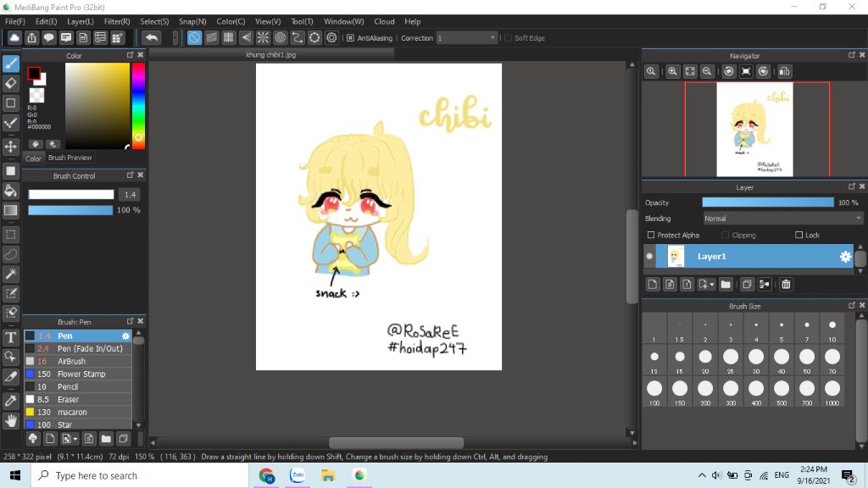Viewport: 868px width, 488px height.
Task: Open Layer1 settings gear
Action: pyautogui.click(x=845, y=256)
